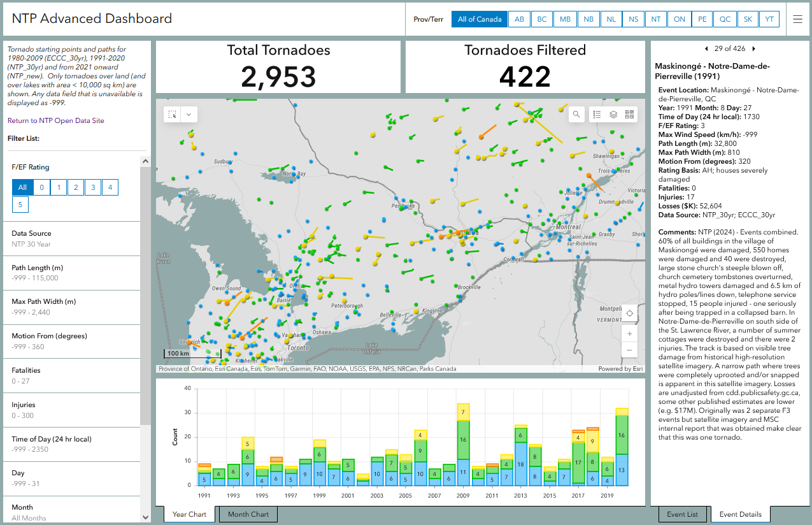The height and width of the screenshot is (525, 812).
Task: Click the '29 of 426' record counter
Action: point(730,48)
